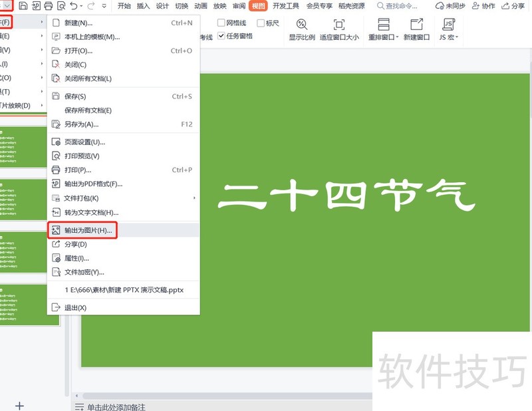Enable the 网格线 gridlines checkbox

click(x=221, y=23)
